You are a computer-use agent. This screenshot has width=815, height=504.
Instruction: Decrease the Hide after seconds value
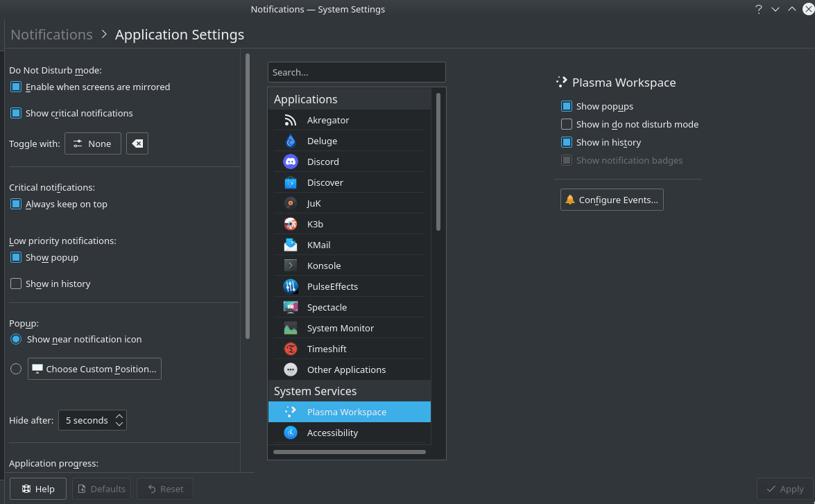pos(119,424)
